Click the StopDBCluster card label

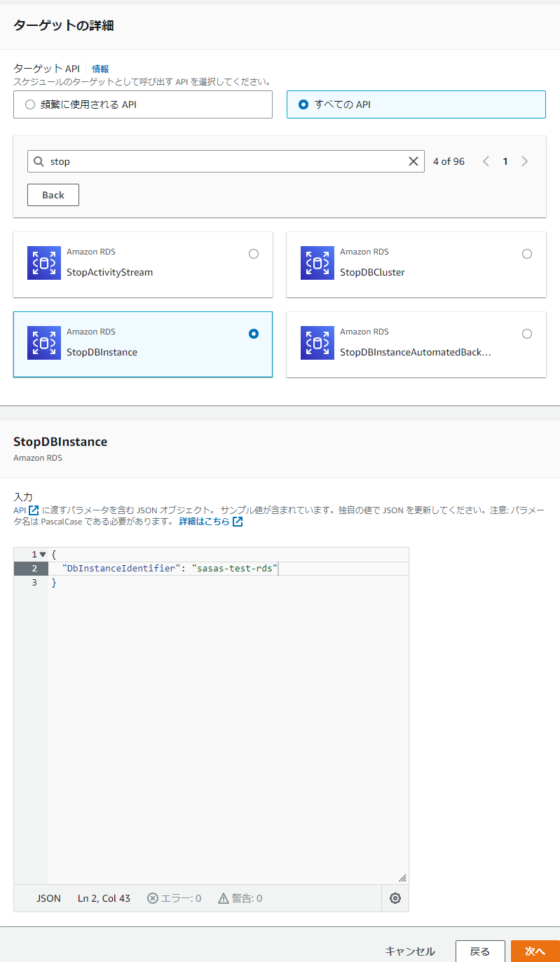coord(372,272)
